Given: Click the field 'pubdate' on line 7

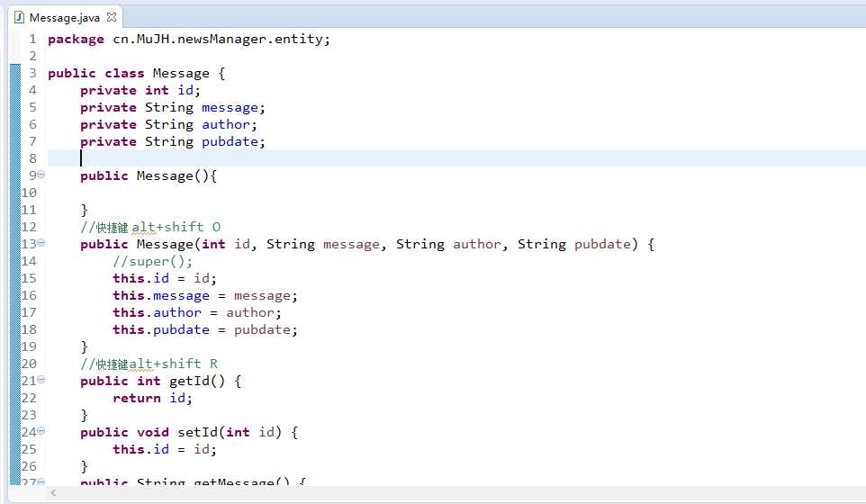Looking at the screenshot, I should [230, 141].
